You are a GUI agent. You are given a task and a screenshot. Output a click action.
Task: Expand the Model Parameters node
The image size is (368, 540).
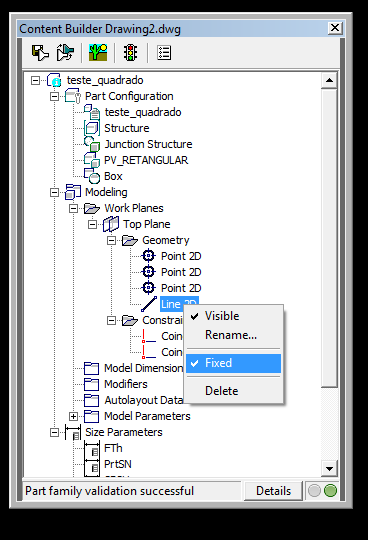click(x=73, y=416)
